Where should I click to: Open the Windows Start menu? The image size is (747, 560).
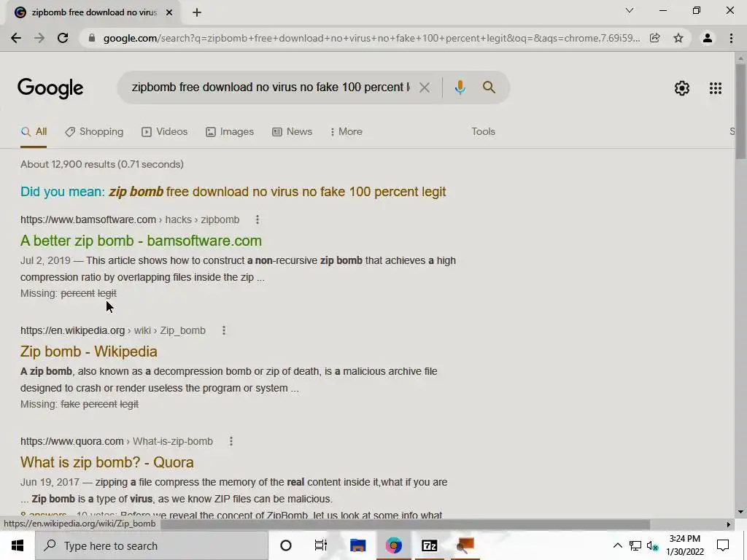[x=18, y=545]
